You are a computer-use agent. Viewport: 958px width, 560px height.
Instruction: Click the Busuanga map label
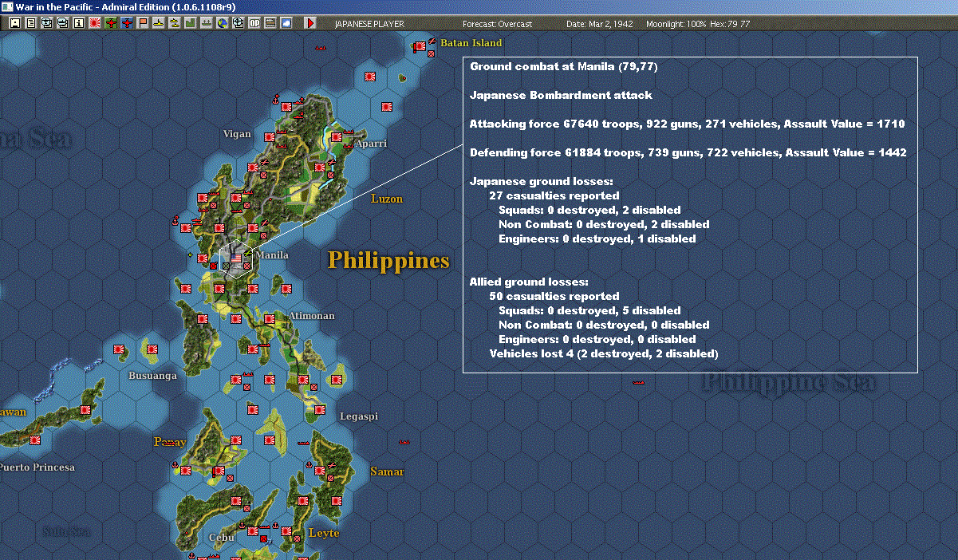coord(153,375)
